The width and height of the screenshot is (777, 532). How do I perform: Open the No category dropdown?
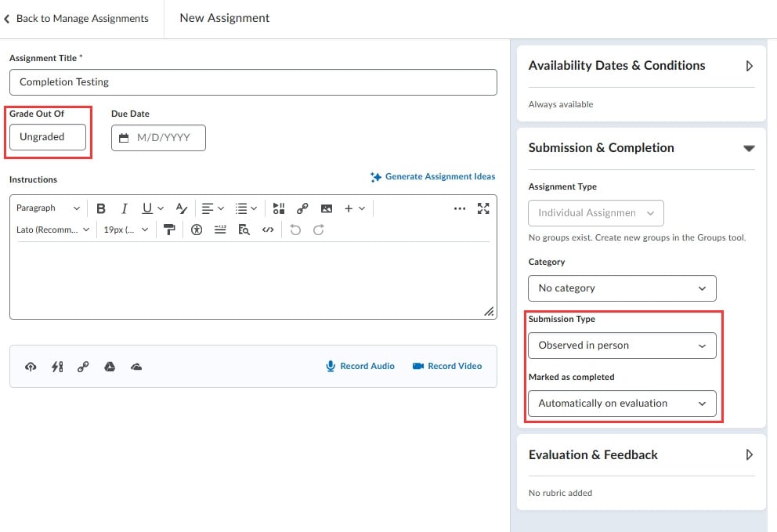622,288
